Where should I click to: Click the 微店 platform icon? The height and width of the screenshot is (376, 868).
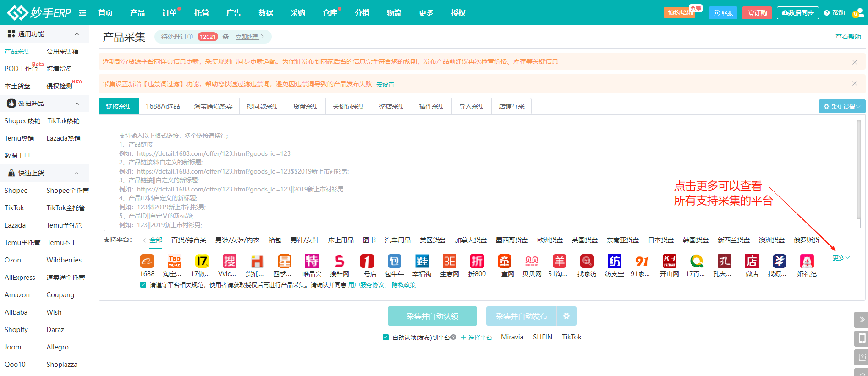(752, 262)
